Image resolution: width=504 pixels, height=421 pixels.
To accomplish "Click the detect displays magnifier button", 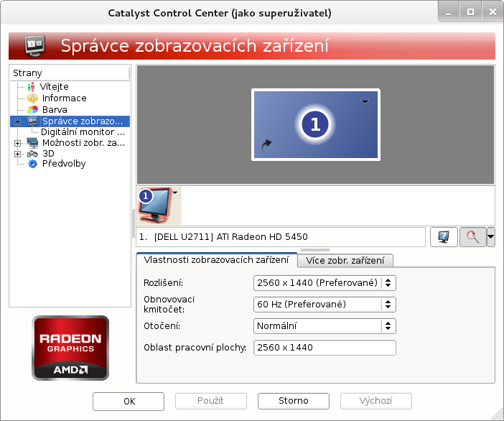I will [x=472, y=237].
